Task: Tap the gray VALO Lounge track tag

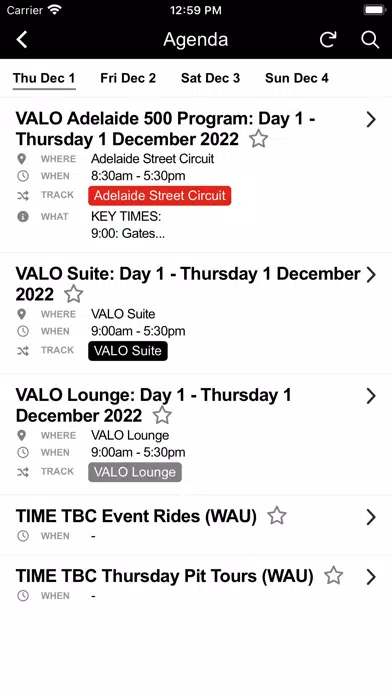Action: coord(135,472)
